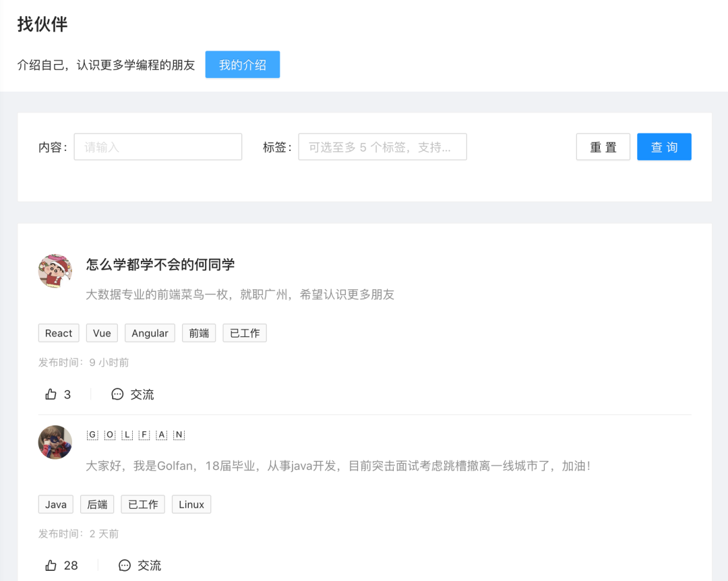Click the Linux tag
The image size is (728, 581).
tap(191, 504)
